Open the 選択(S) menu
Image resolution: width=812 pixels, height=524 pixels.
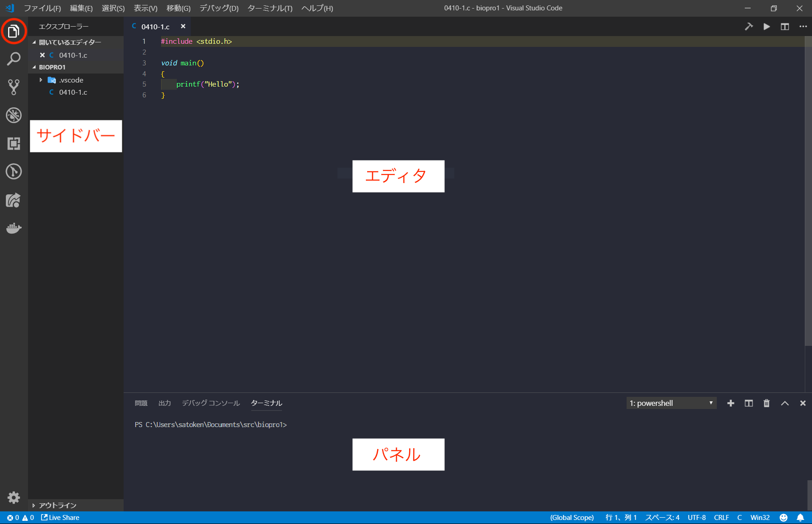pos(113,8)
